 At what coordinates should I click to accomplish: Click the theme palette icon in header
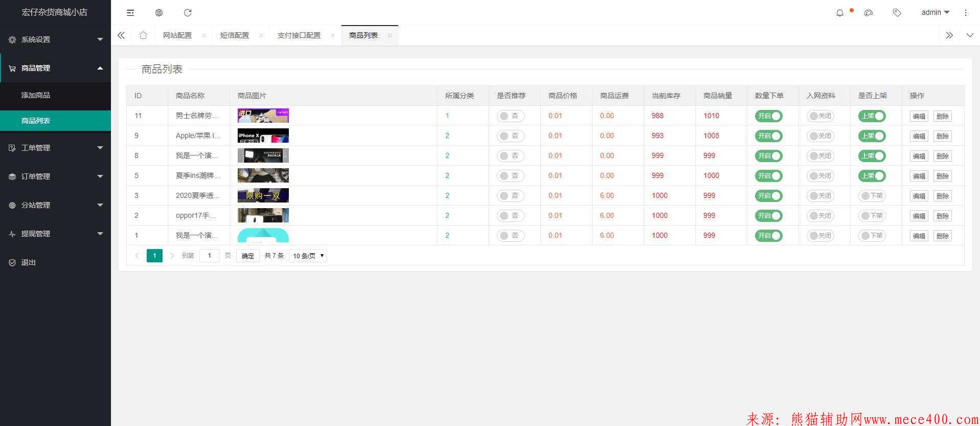coord(868,13)
